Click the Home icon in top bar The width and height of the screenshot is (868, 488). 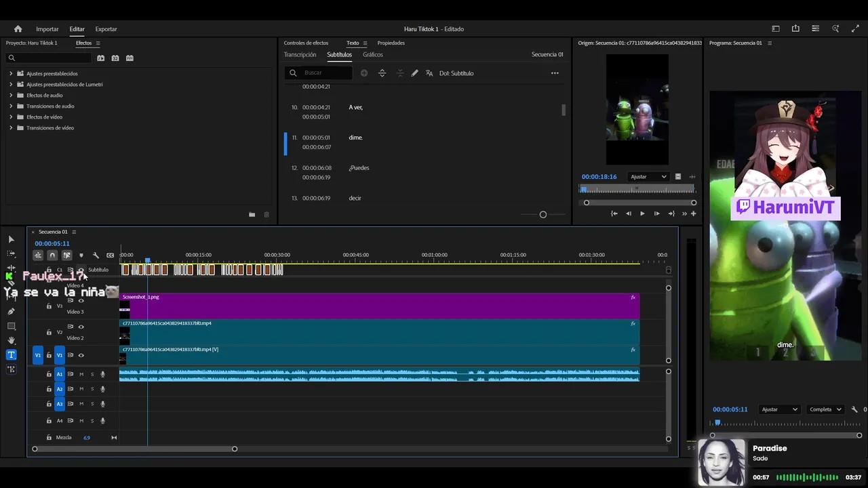pos(18,29)
